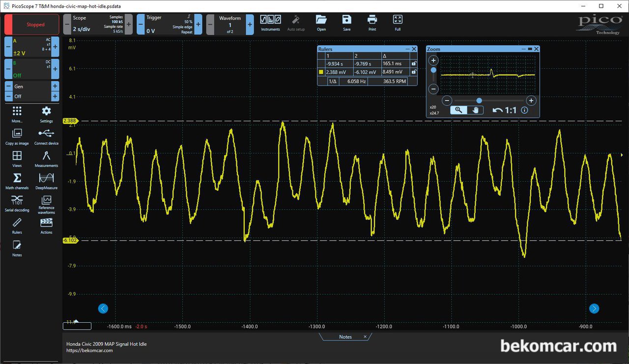Open the Notes tool in sidebar

[x=17, y=248]
